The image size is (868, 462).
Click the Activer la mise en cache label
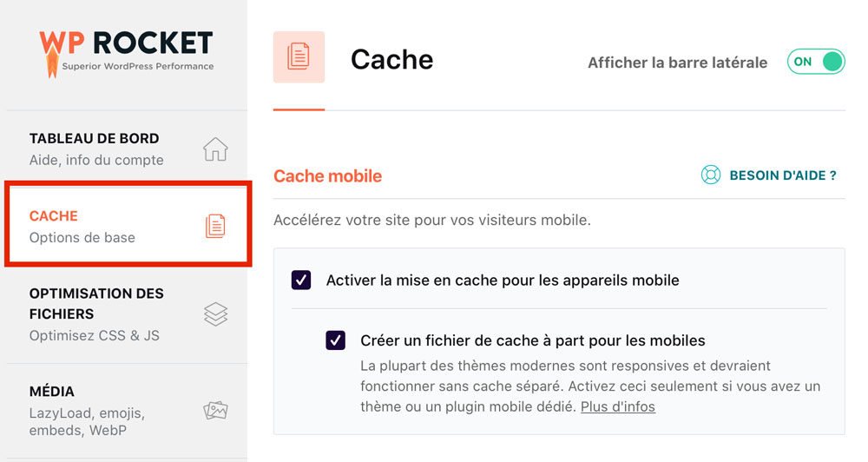coord(503,280)
